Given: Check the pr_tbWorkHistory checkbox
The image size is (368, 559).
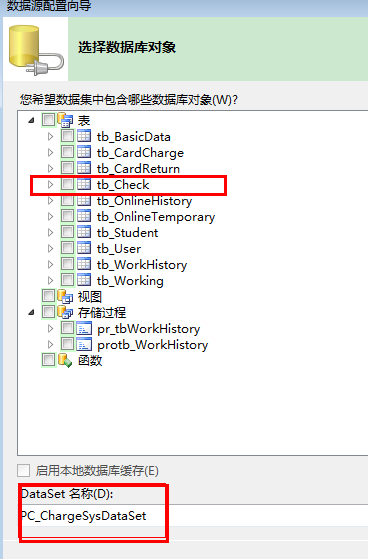Looking at the screenshot, I should (x=67, y=328).
